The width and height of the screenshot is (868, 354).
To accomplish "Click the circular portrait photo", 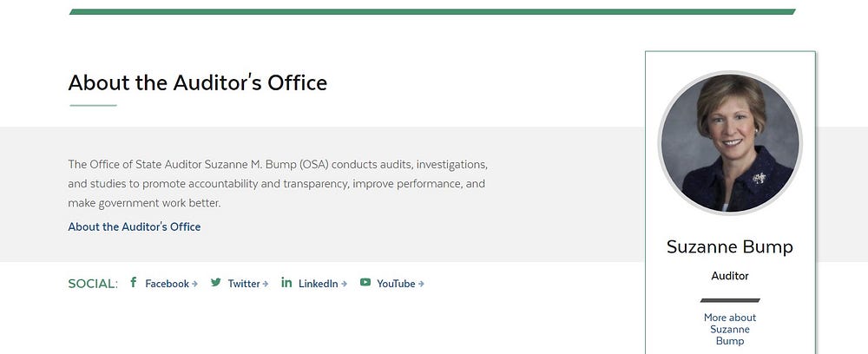I will point(730,143).
